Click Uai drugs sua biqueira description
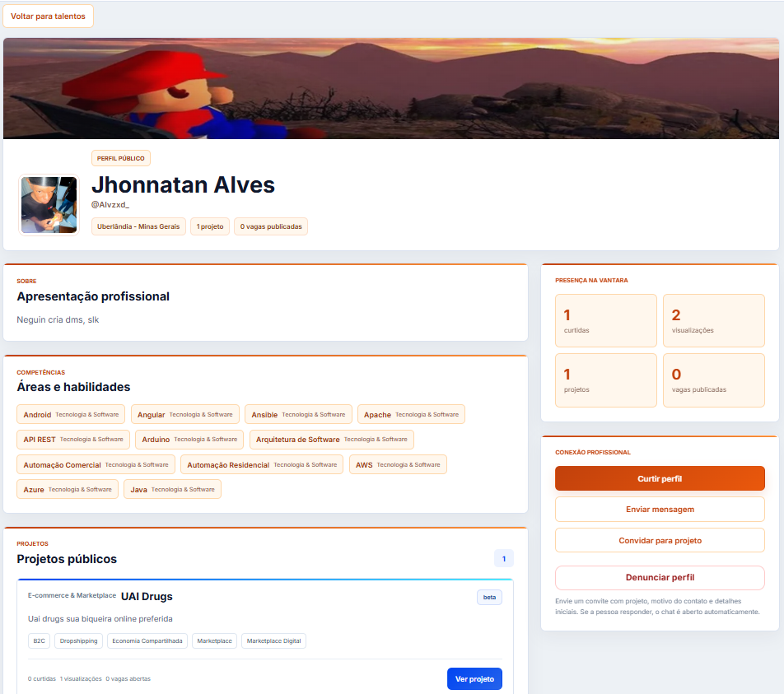Viewport: 784px width, 694px height. (x=100, y=619)
